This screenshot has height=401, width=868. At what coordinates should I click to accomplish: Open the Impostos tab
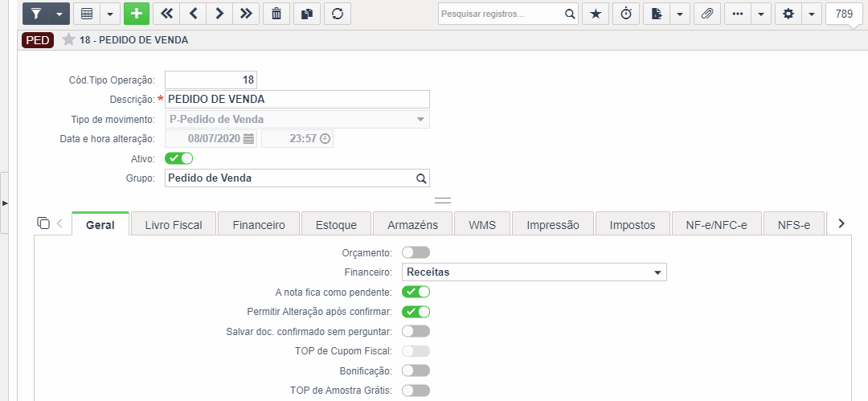(633, 225)
